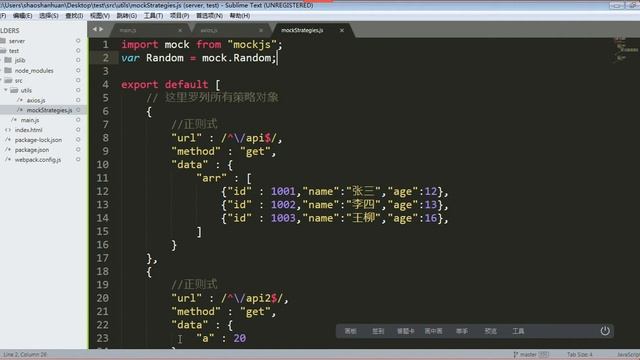
Task: Select the mockStrategies.js tab
Action: tap(311, 30)
